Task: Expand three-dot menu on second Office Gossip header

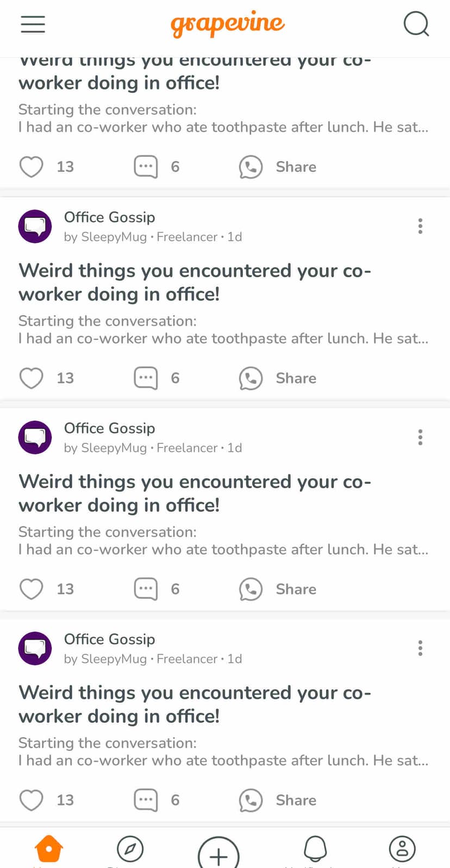Action: click(420, 437)
